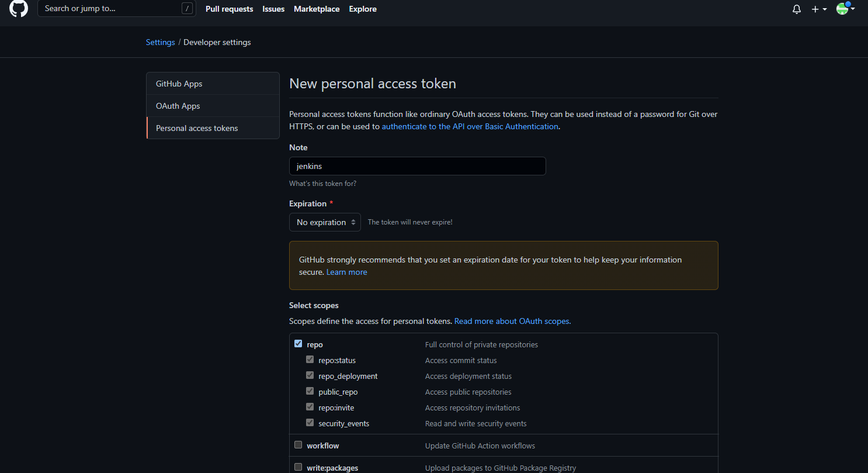Open the GitHub logo home icon
The width and height of the screenshot is (868, 473).
click(19, 8)
